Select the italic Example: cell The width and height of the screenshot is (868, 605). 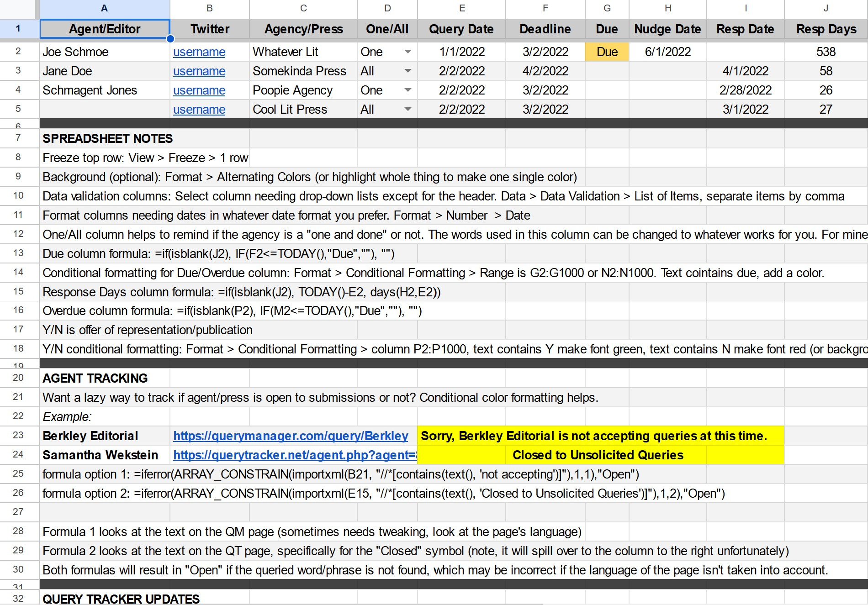[105, 417]
